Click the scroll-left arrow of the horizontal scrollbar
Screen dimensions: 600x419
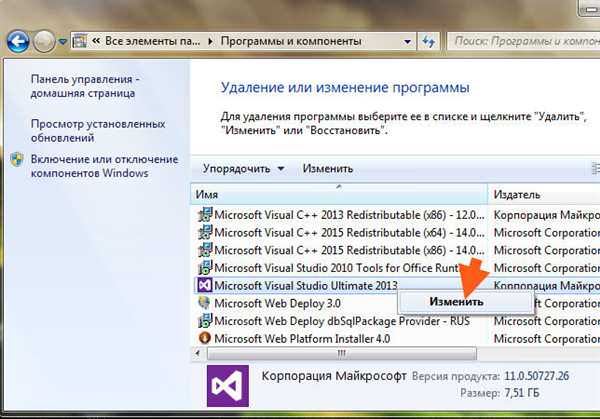coord(197,354)
